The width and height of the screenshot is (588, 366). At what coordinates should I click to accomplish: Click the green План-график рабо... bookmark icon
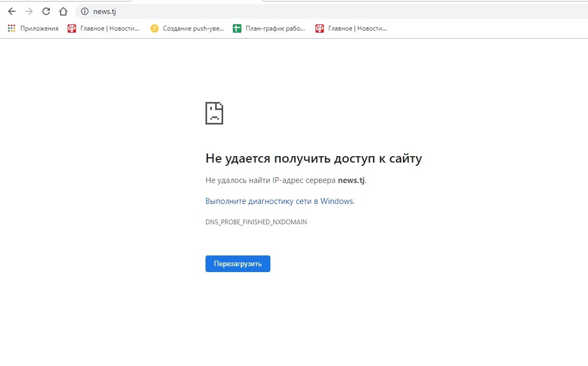(x=237, y=28)
